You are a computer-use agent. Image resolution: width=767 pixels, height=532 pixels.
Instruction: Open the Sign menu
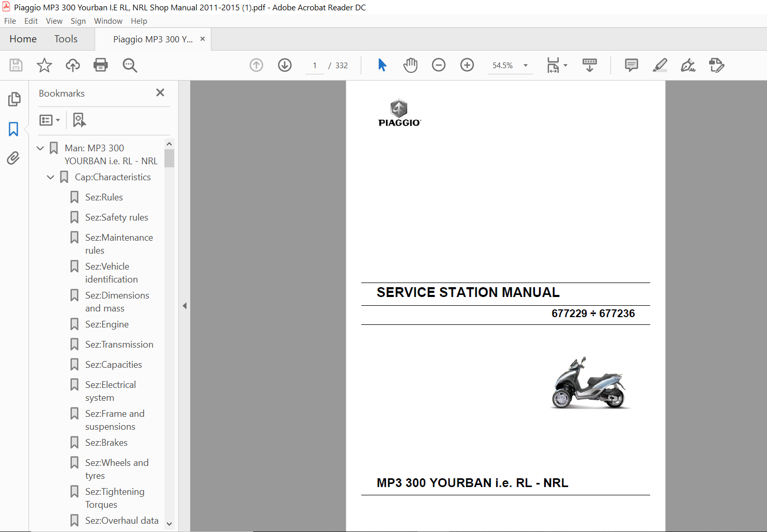pyautogui.click(x=78, y=21)
